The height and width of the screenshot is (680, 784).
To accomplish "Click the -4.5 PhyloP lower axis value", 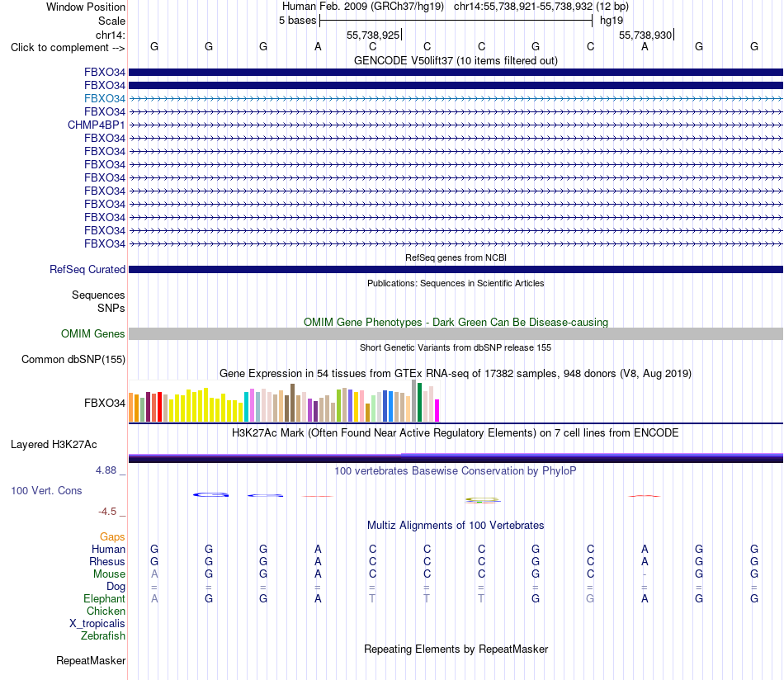I will [x=107, y=512].
